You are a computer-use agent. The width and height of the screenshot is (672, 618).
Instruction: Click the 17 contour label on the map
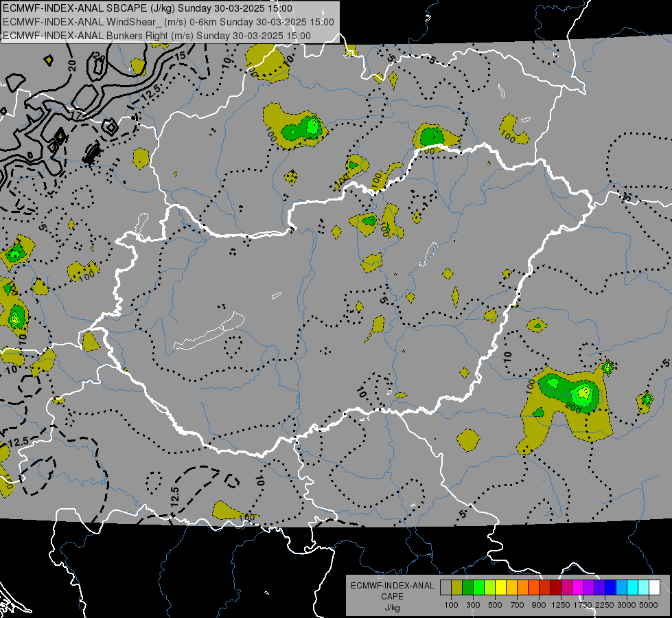[x=76, y=115]
